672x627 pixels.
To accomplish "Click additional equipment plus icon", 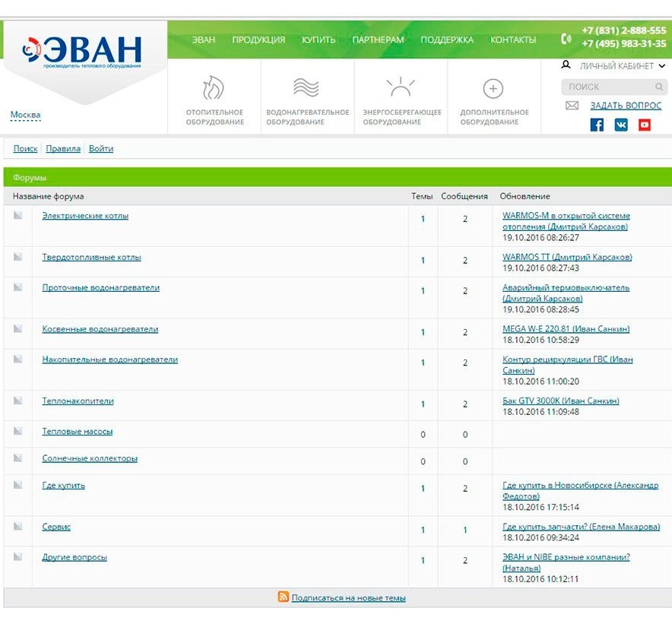I will pyautogui.click(x=493, y=89).
